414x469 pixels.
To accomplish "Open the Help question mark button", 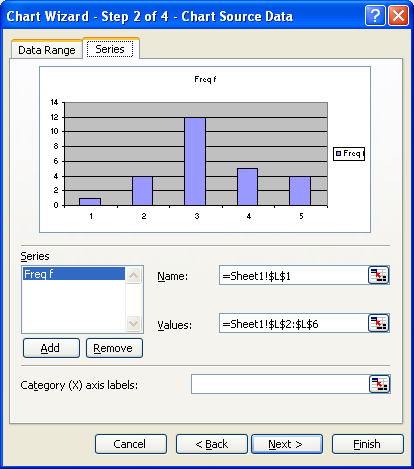I will tap(375, 16).
